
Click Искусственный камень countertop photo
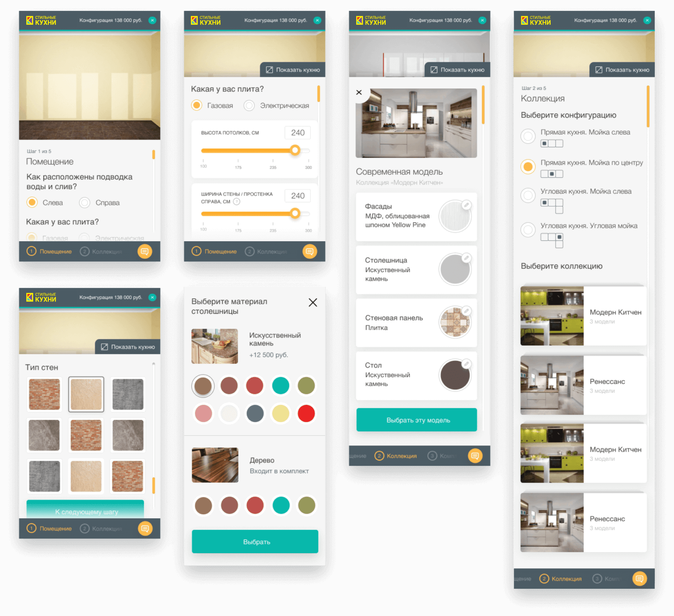(215, 346)
